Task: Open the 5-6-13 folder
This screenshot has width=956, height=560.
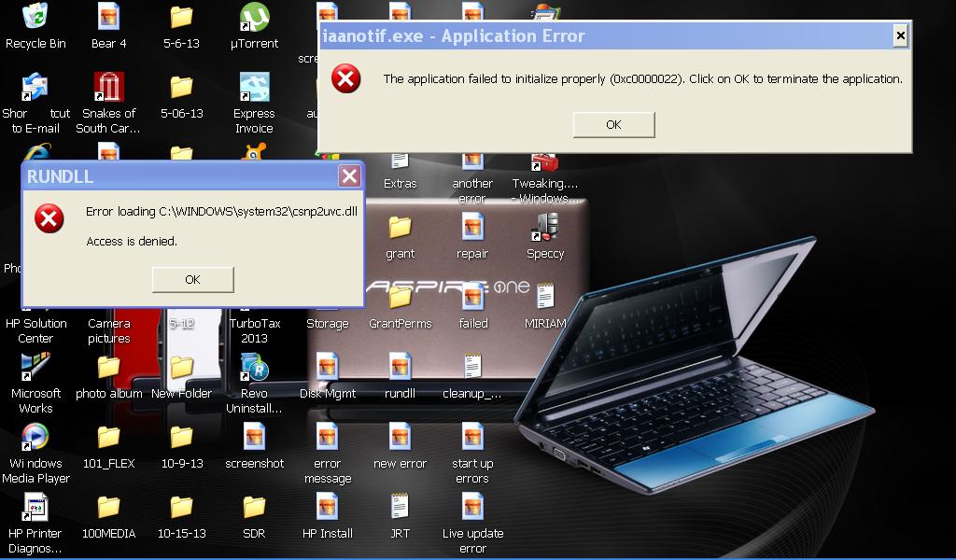Action: tap(181, 17)
